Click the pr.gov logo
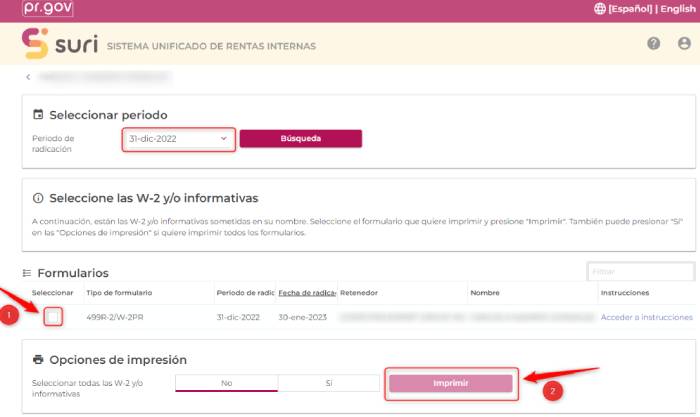 [48, 8]
